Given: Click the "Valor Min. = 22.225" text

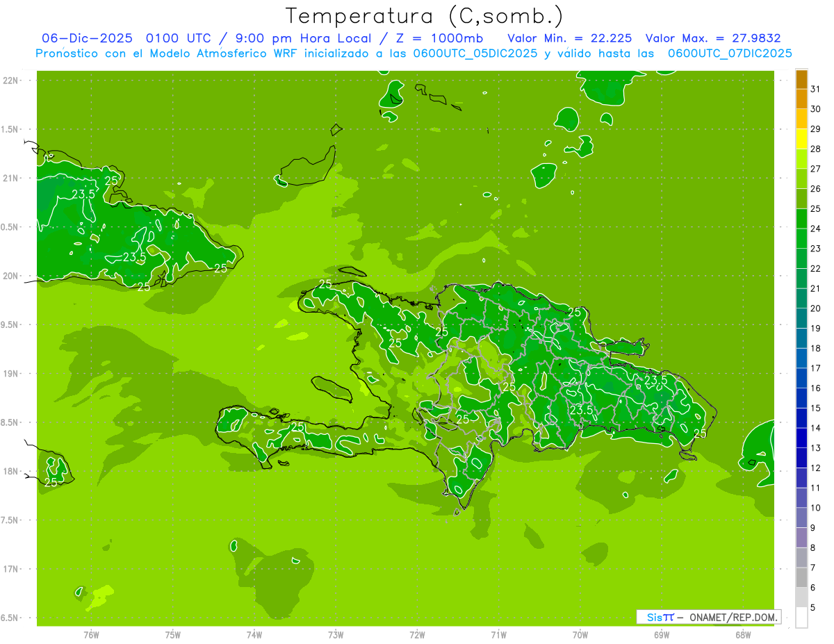Looking at the screenshot, I should click(570, 38).
